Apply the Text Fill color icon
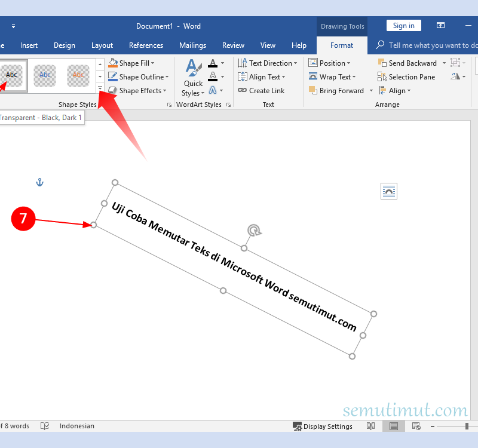The width and height of the screenshot is (478, 448). tap(213, 63)
